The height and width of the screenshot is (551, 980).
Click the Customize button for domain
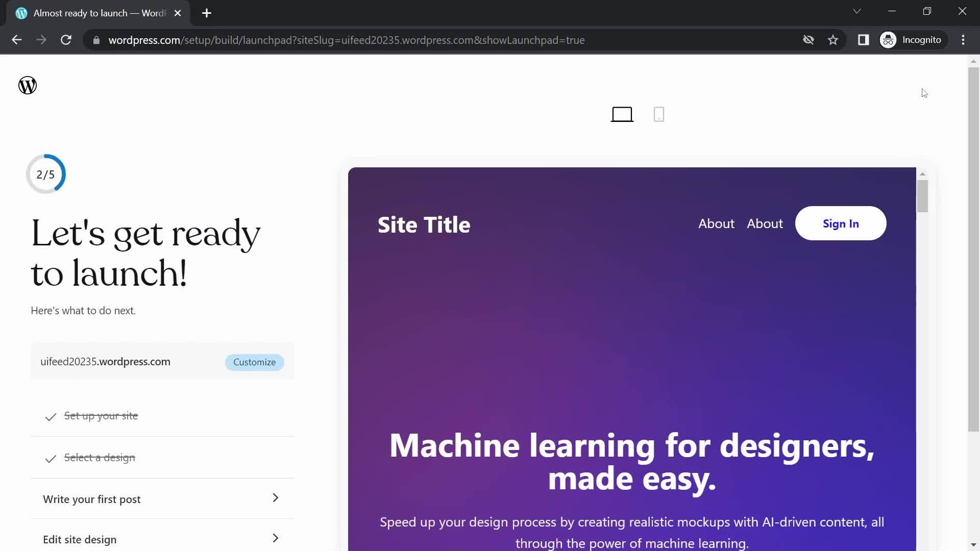(x=254, y=362)
